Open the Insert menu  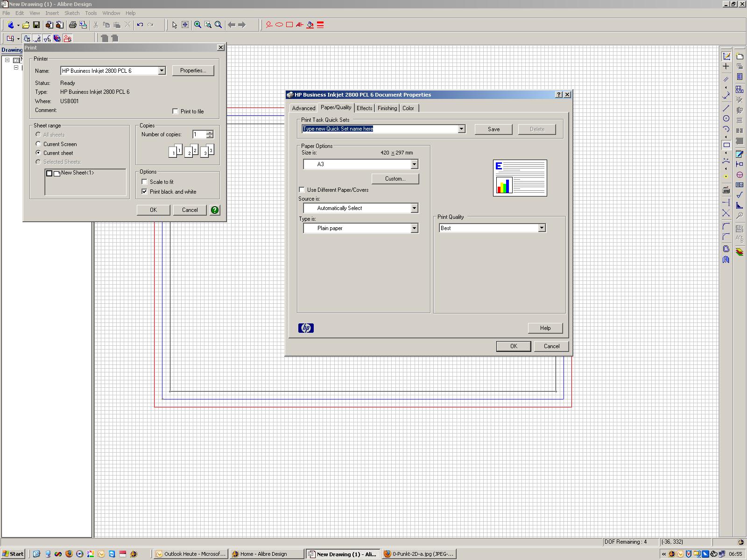click(52, 13)
